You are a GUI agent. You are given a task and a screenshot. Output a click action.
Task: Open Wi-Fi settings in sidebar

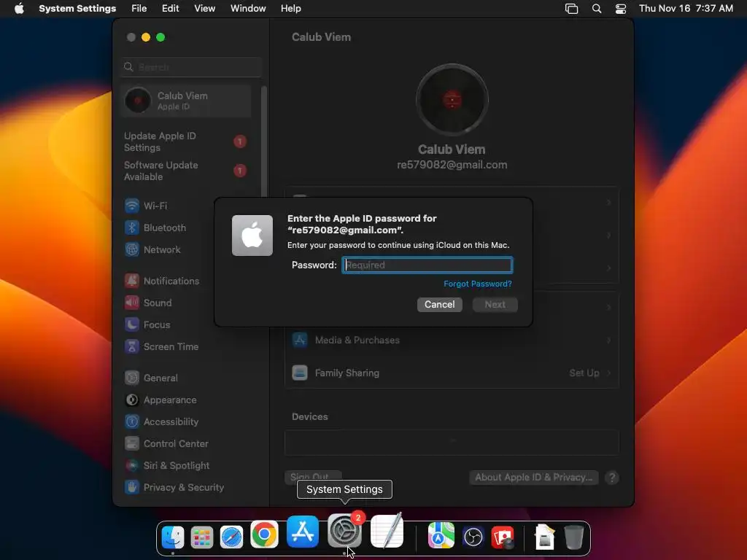click(x=146, y=206)
